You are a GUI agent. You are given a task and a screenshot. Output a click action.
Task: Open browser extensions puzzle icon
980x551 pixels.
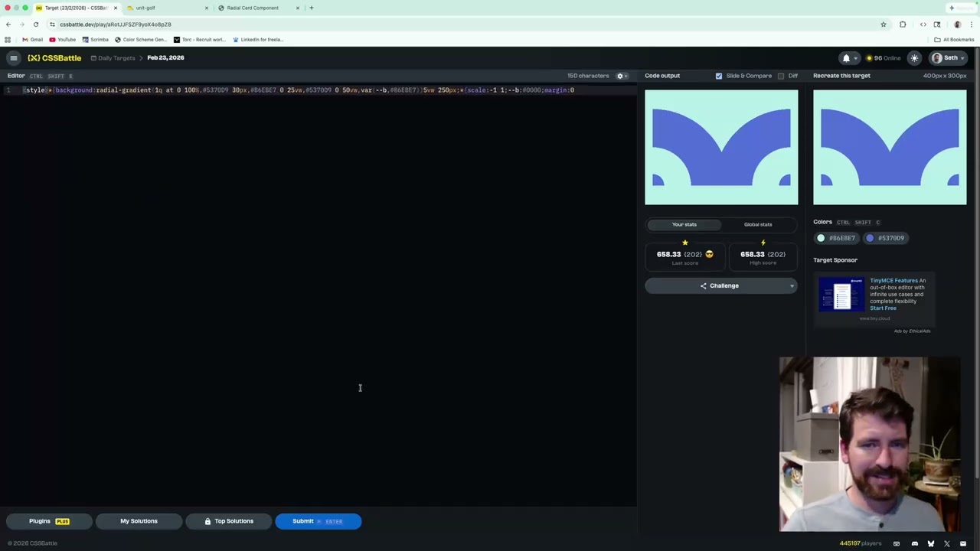click(903, 24)
